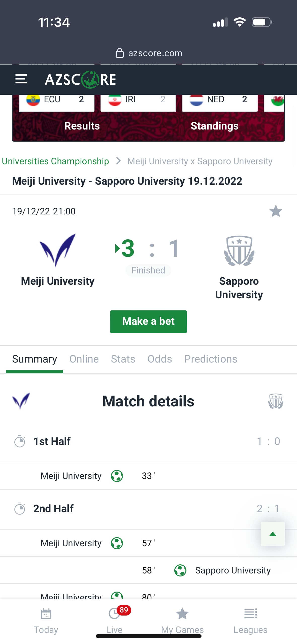The image size is (297, 644).
Task: Open the Predictions tab
Action: click(211, 359)
